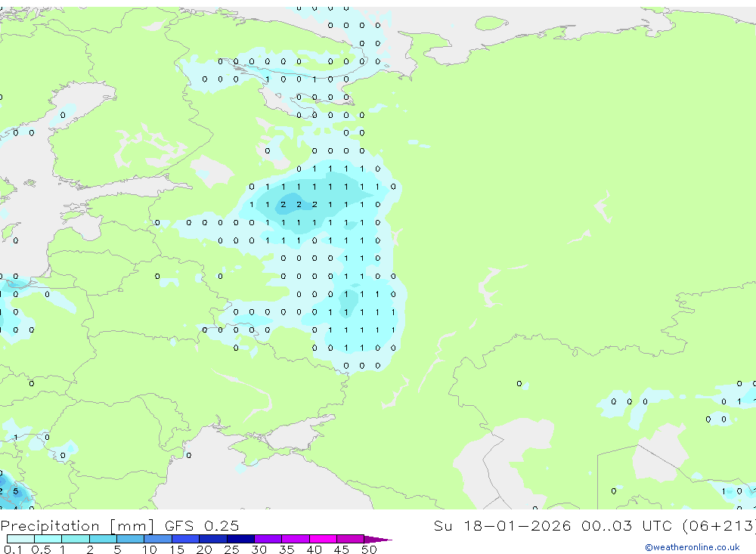
Task: Click the '50' legend scale label
Action: [369, 549]
